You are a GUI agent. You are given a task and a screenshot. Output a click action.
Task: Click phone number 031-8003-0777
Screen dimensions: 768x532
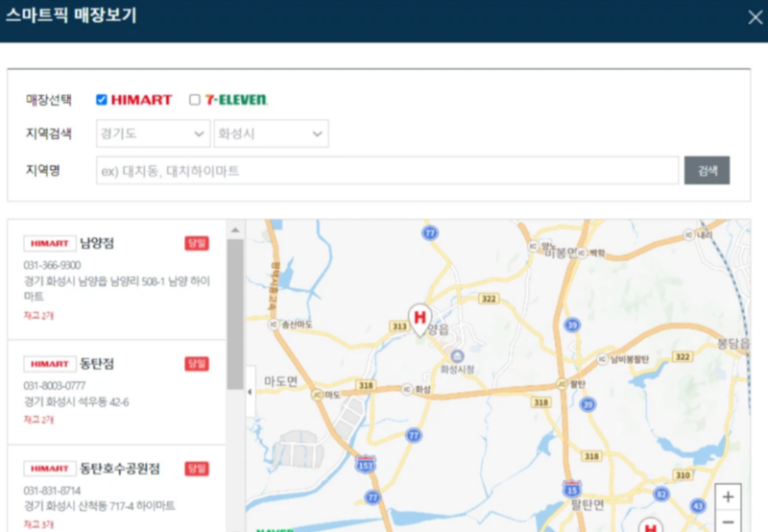point(55,386)
